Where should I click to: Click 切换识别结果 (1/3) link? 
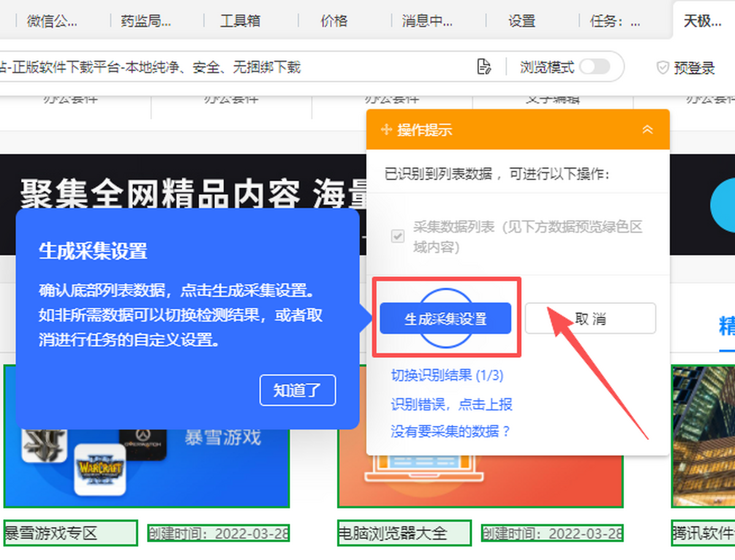pyautogui.click(x=446, y=375)
